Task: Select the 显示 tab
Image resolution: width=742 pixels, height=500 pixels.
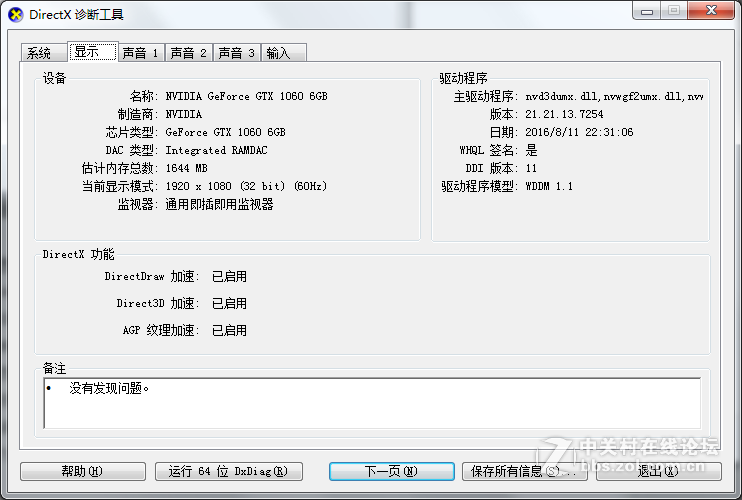Action: (x=93, y=51)
